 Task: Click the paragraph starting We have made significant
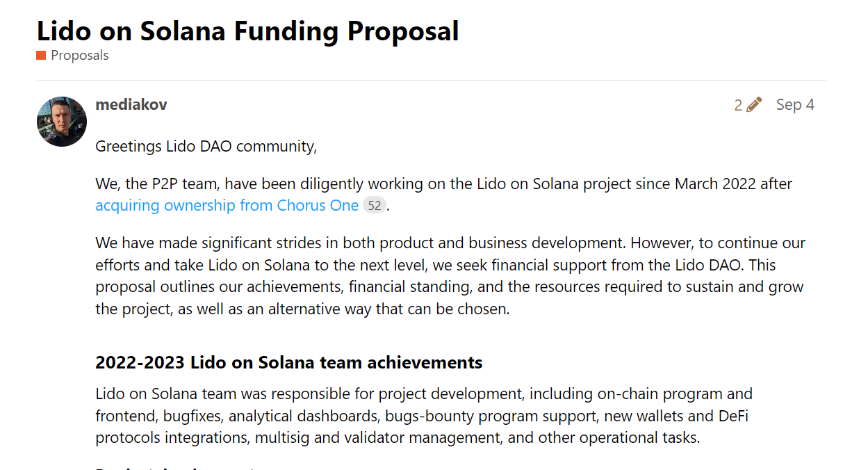[450, 276]
